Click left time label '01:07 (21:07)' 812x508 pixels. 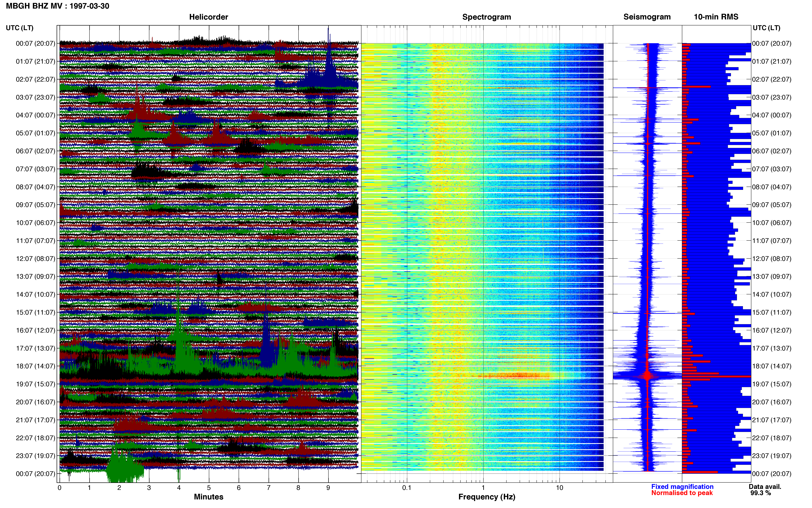35,61
